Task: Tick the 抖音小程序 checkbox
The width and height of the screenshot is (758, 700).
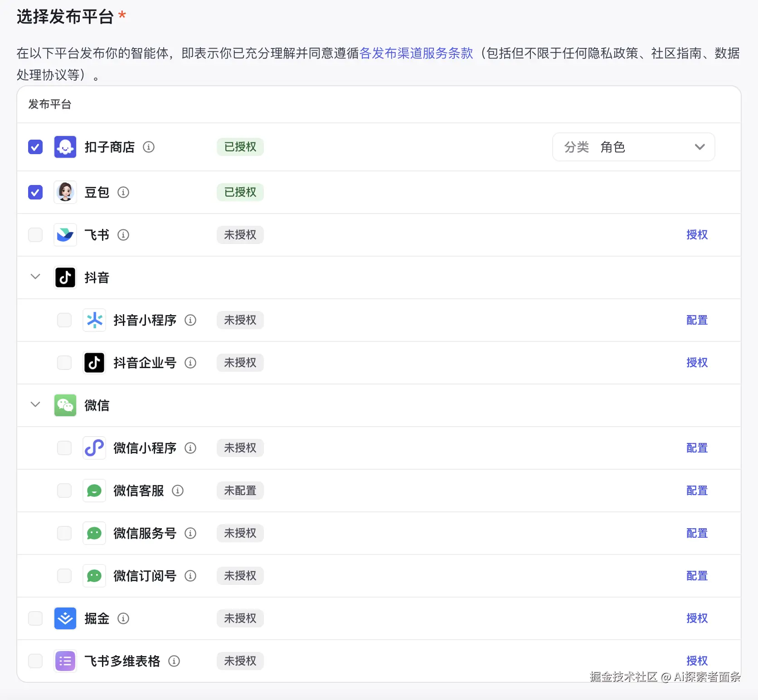Action: (64, 320)
